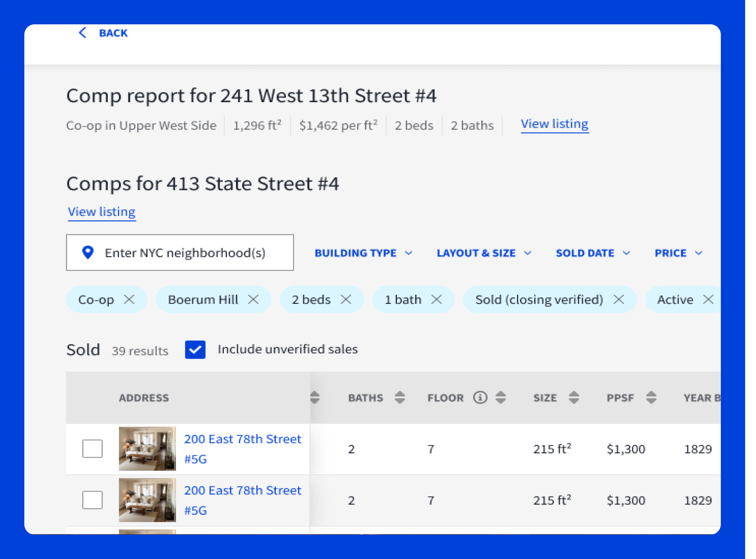
Task: Remove the Sold (closing verified) filter
Action: pyautogui.click(x=619, y=299)
